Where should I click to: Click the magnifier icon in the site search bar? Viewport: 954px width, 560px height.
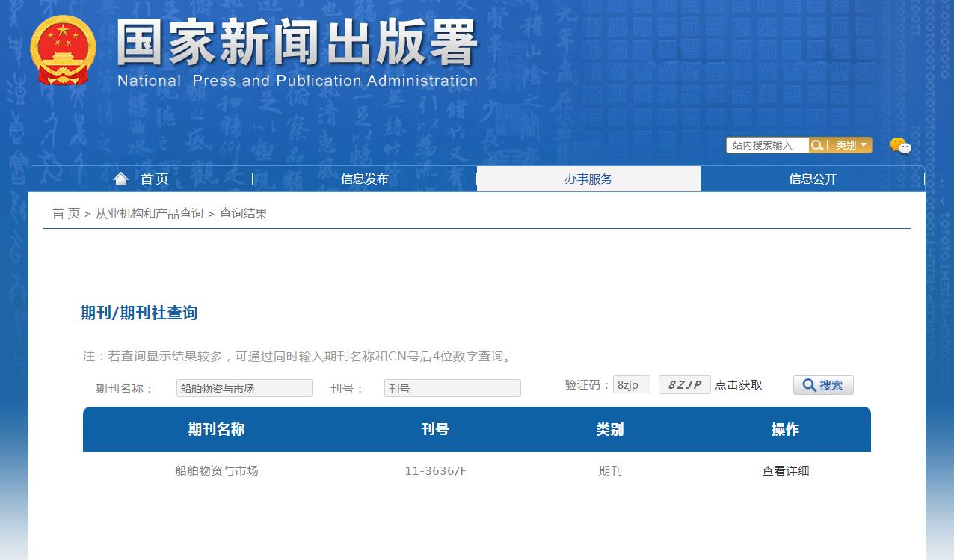818,145
